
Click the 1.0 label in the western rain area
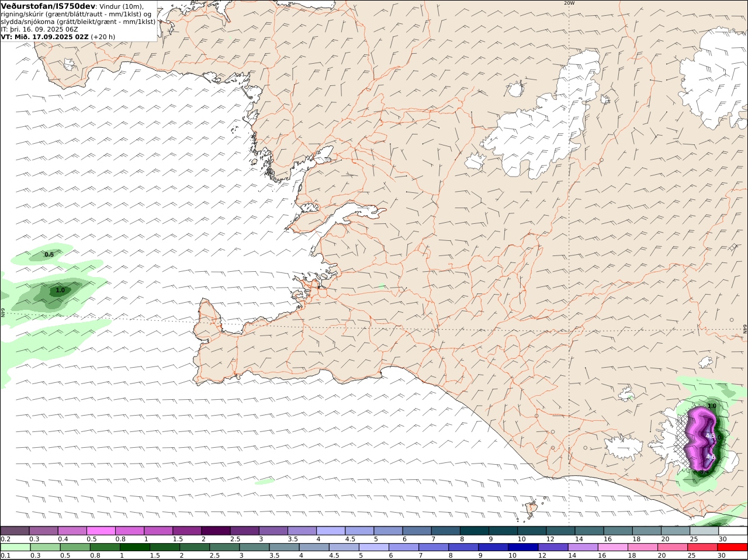click(x=60, y=290)
